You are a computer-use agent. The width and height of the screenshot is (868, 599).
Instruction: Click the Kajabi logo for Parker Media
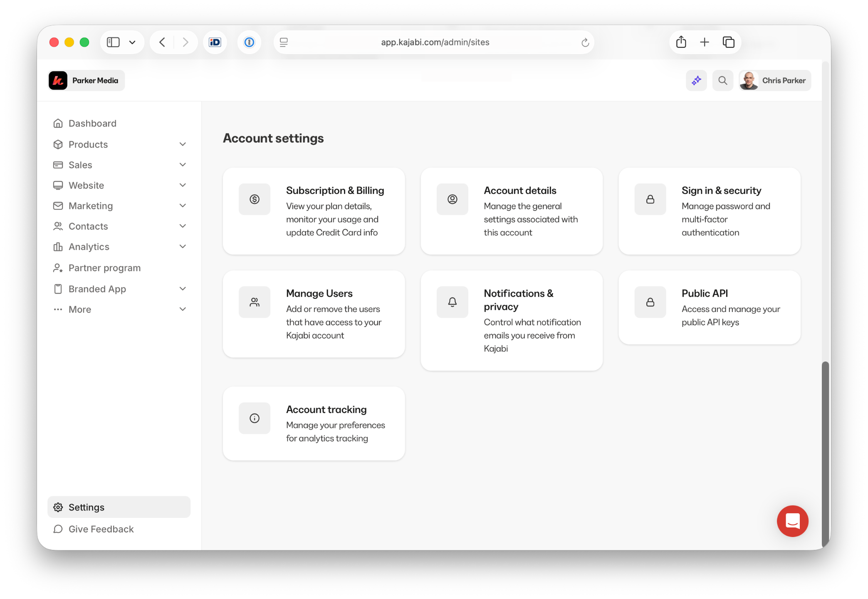[58, 80]
